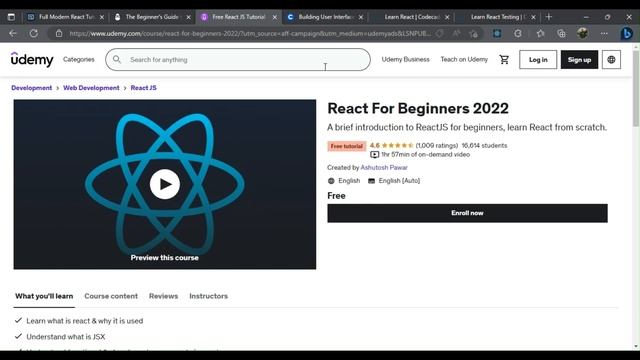
Task: Close the Free React JS Tutorial tab
Action: pyautogui.click(x=275, y=17)
